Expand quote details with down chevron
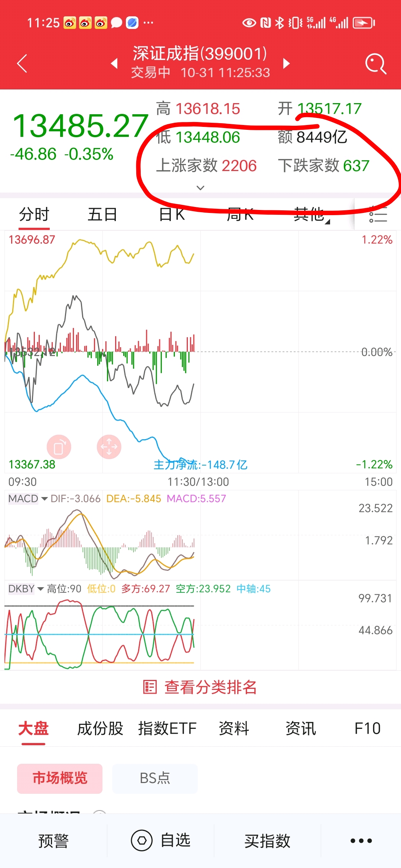The width and height of the screenshot is (401, 868). (x=200, y=188)
